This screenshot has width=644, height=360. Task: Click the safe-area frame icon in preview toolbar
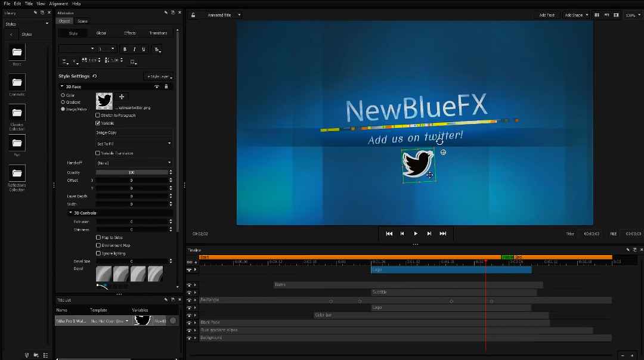point(616,15)
